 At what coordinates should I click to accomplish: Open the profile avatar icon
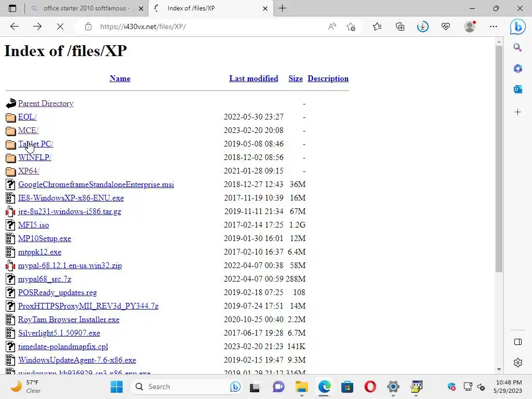[x=470, y=26]
